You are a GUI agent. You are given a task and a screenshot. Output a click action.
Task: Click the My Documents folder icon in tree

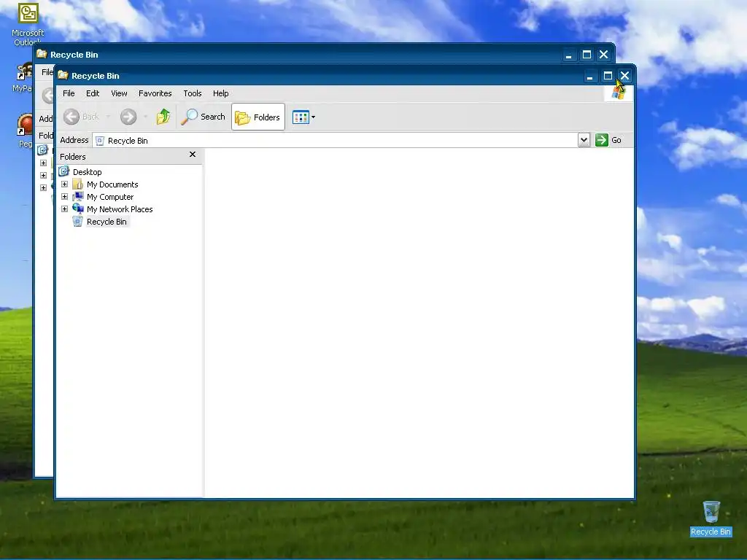click(78, 184)
